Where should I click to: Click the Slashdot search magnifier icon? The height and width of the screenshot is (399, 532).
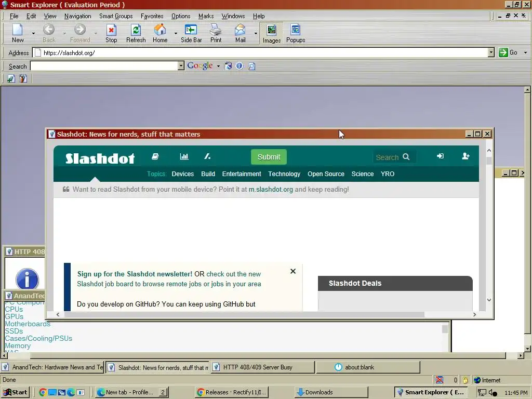tap(406, 157)
